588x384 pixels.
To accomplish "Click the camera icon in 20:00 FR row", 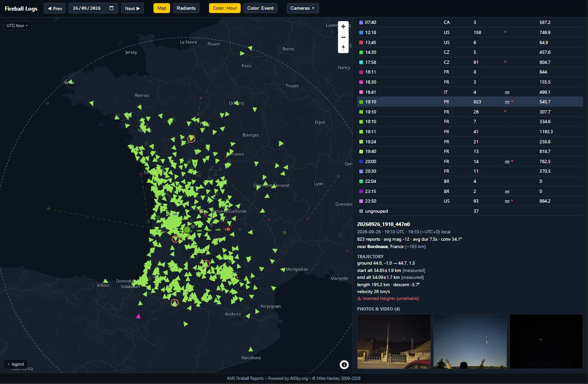I will 507,162.
